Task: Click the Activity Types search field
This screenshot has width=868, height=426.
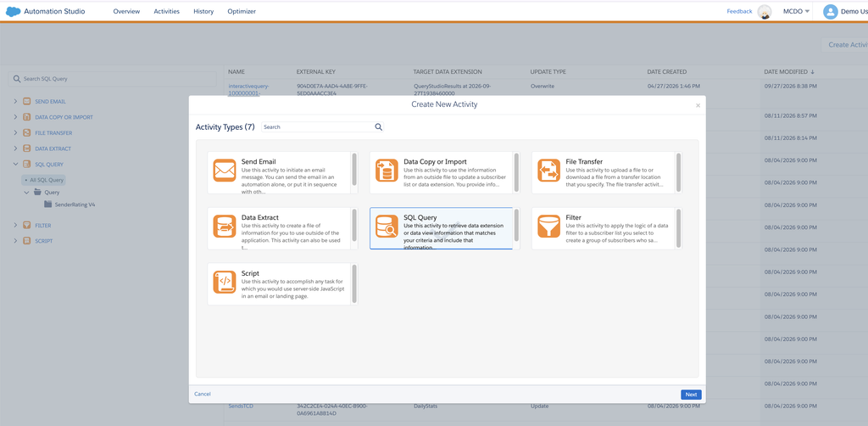Action: point(323,126)
